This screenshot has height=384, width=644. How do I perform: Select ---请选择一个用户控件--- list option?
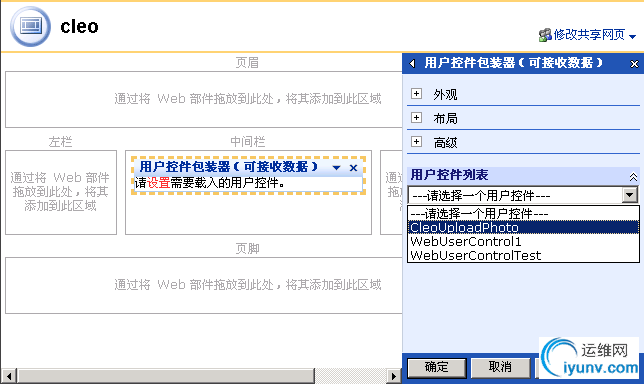[523, 214]
